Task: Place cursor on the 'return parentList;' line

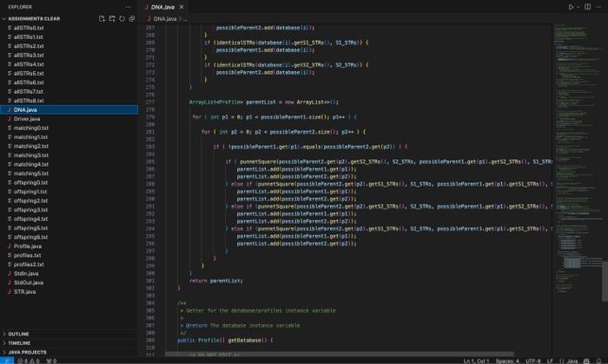Action: tap(215, 281)
